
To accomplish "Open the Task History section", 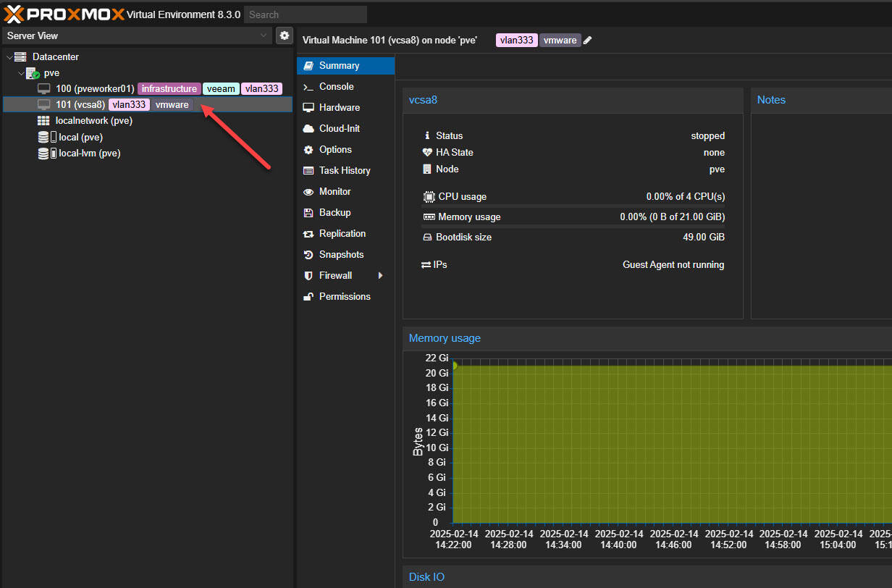I will [x=346, y=171].
